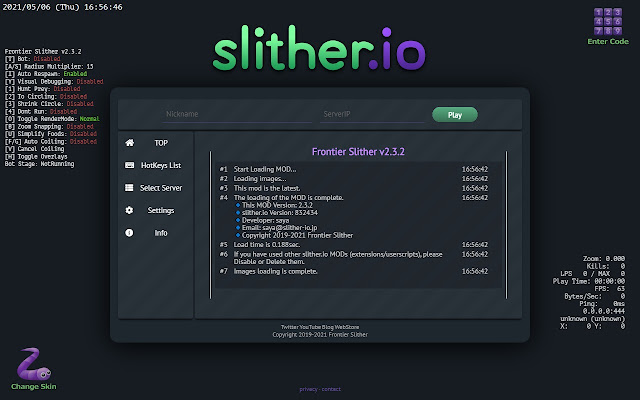Open the YouTube footer link
640x400 pixels.
310,327
